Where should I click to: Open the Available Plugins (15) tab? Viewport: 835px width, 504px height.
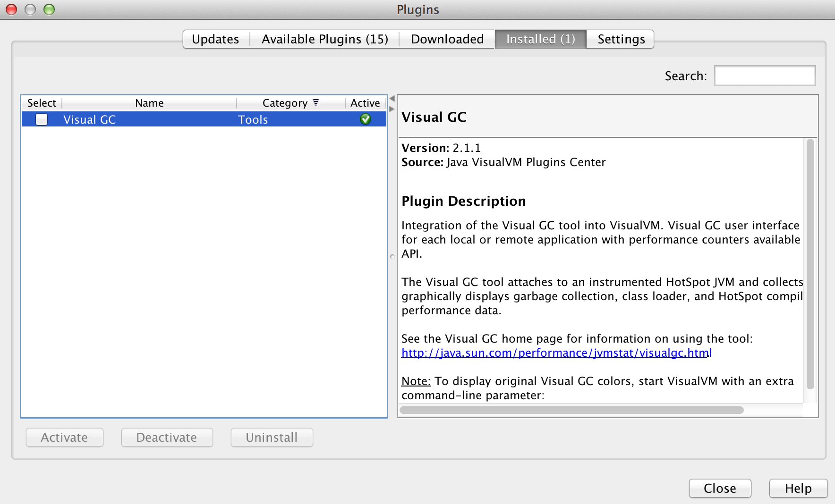(x=324, y=39)
